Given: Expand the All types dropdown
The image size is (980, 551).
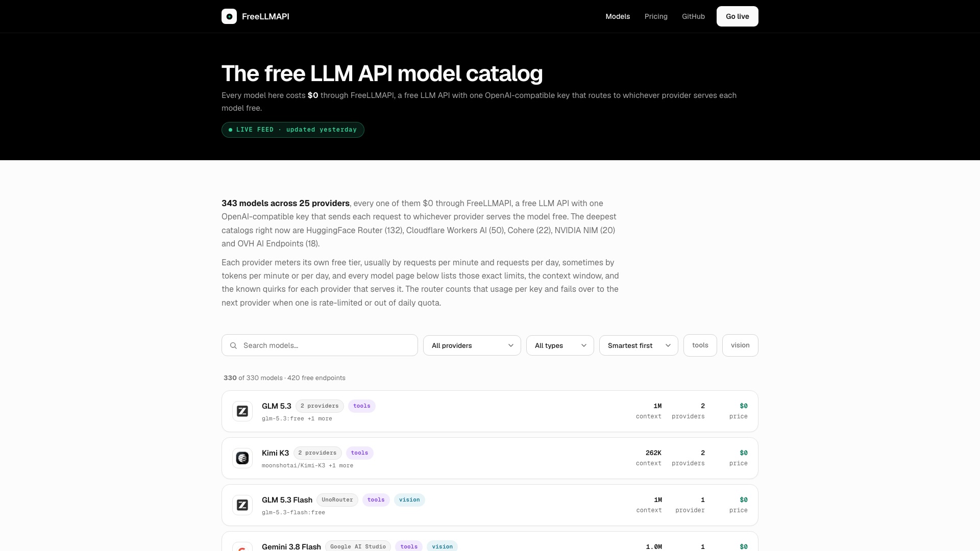Looking at the screenshot, I should [x=560, y=345].
